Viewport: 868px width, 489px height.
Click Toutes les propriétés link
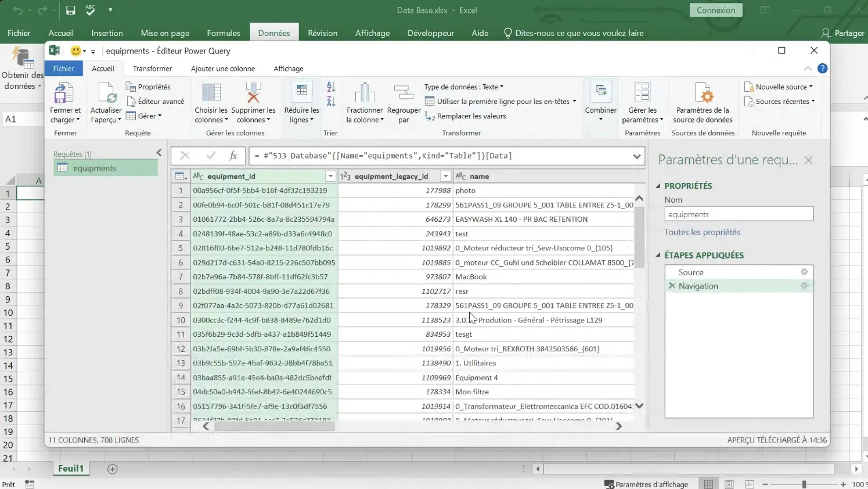click(x=702, y=232)
